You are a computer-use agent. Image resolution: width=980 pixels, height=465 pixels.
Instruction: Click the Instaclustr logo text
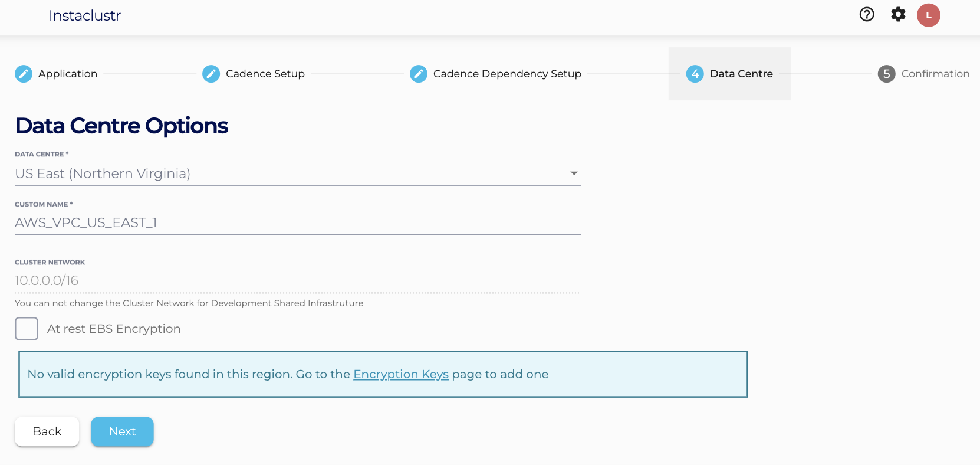(x=85, y=16)
